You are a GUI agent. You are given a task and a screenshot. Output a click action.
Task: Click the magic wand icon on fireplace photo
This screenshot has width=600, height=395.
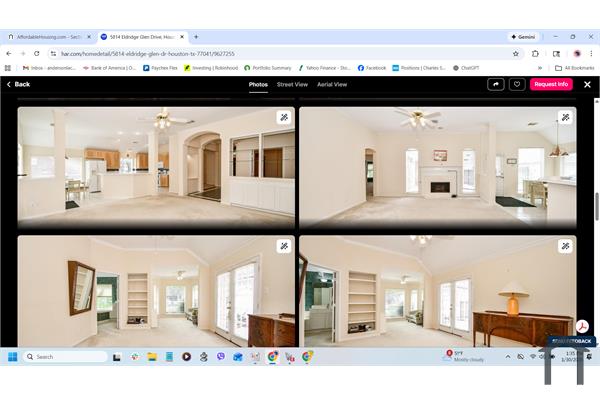click(565, 117)
